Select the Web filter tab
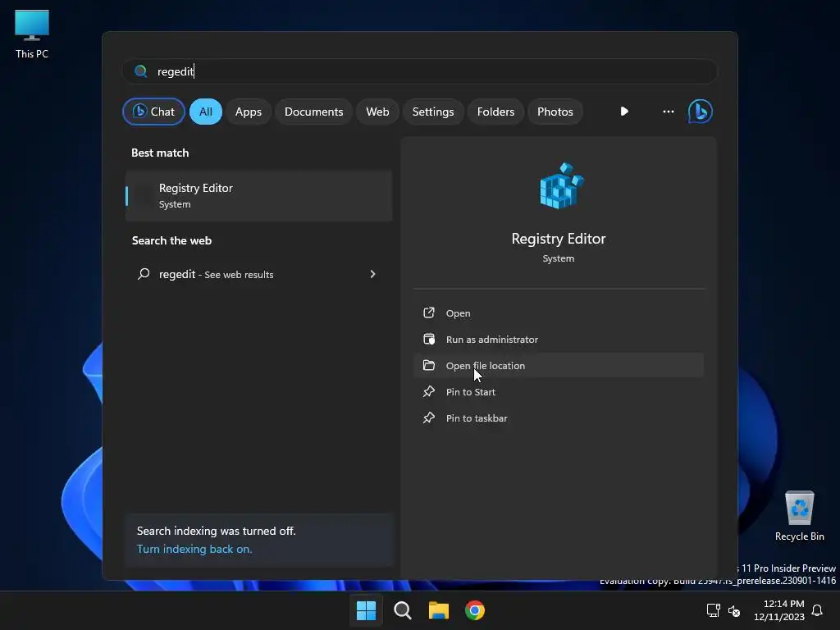This screenshot has height=630, width=840. pos(377,112)
